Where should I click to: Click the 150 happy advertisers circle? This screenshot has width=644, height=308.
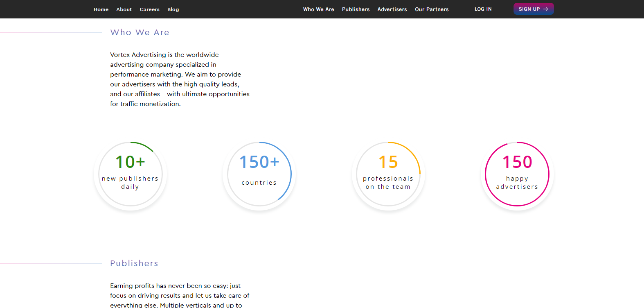tap(517, 174)
